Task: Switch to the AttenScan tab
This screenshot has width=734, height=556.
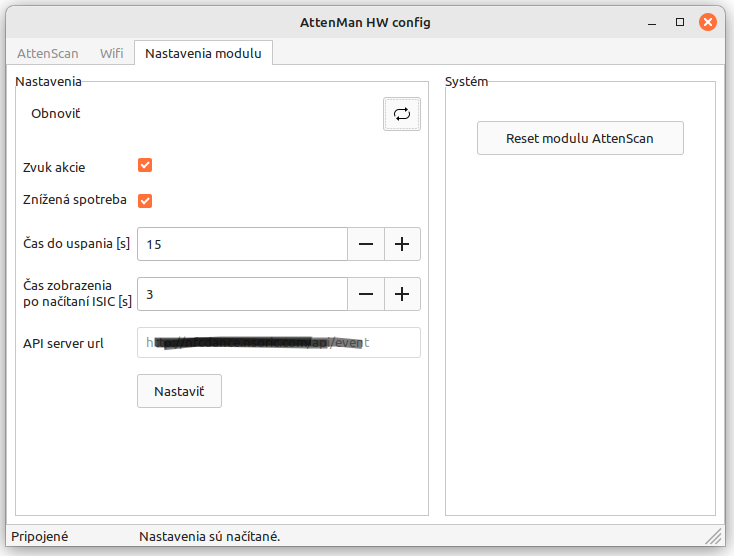Action: (x=48, y=53)
